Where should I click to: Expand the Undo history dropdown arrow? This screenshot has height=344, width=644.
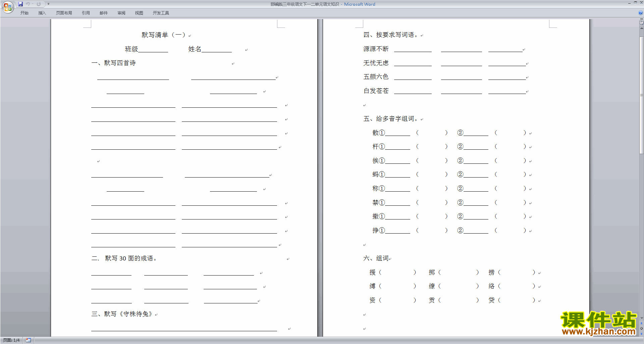[x=33, y=4]
